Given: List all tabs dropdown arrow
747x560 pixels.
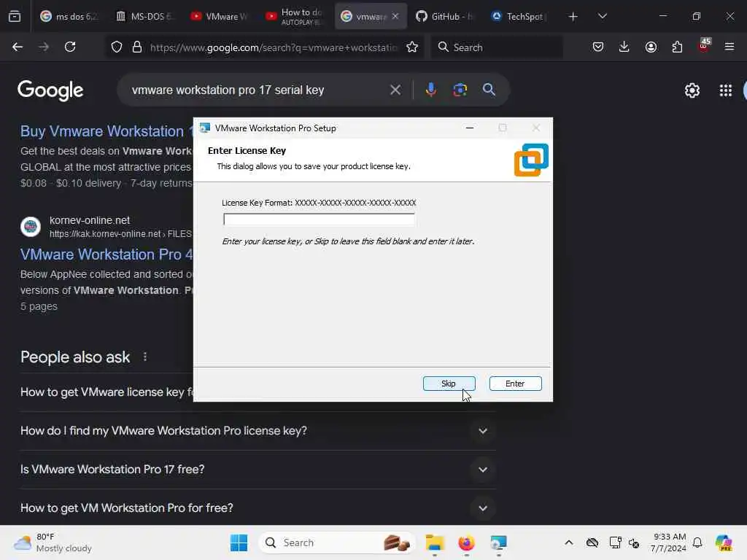Looking at the screenshot, I should click(602, 16).
